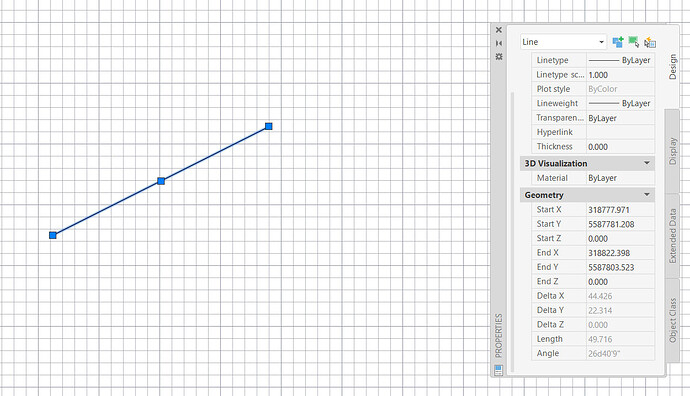The height and width of the screenshot is (396, 690).
Task: Click the PROPERTIES palette title bar
Action: click(499, 336)
